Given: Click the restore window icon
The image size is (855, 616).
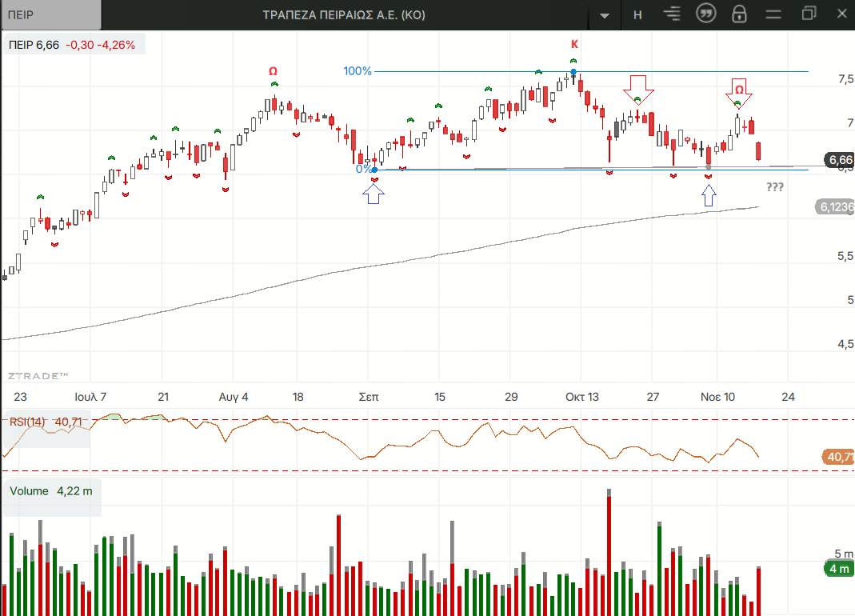Looking at the screenshot, I should pos(809,14).
